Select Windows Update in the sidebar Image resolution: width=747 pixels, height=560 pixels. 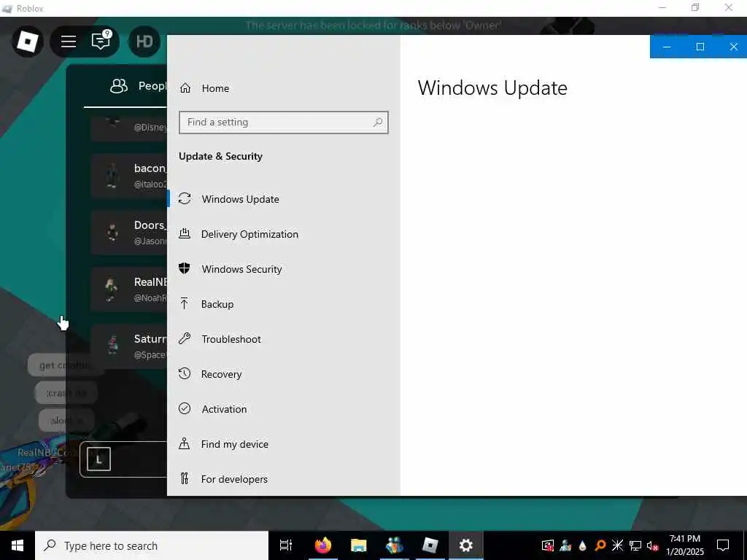[x=240, y=199]
